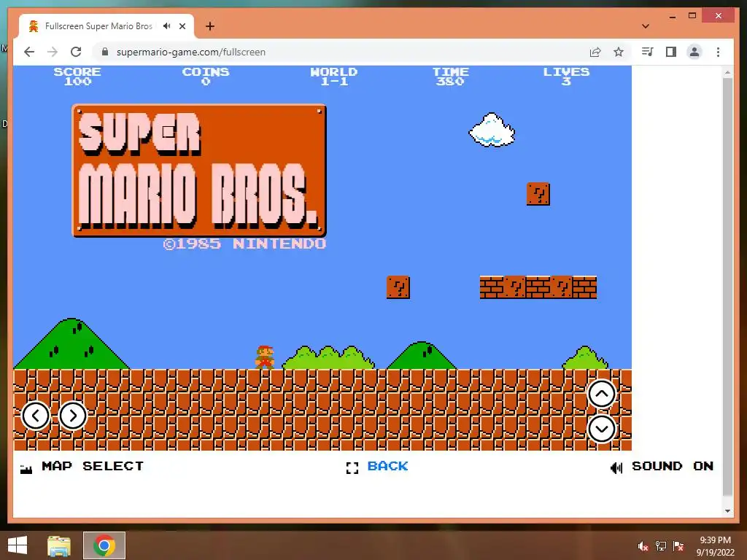Screen dimensions: 747x560
Task: Click the highest question mark block
Action: [x=538, y=194]
